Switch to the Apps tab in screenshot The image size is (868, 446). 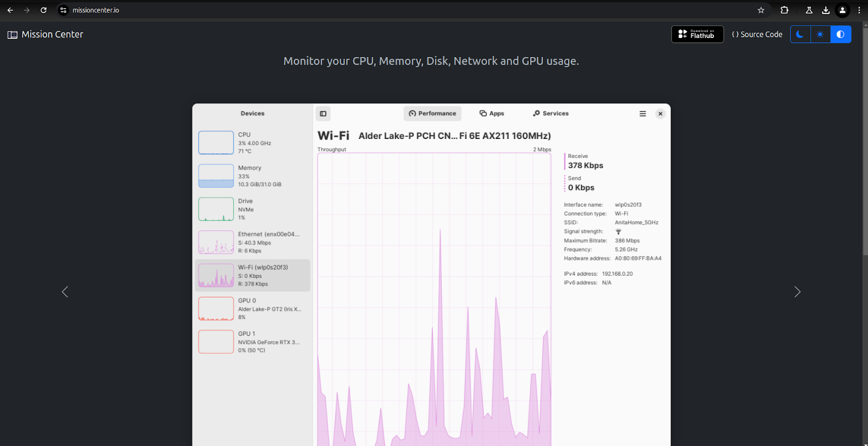coord(492,113)
